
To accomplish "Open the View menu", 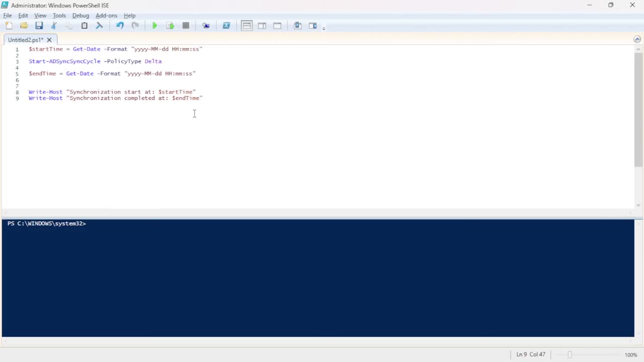I will click(40, 16).
